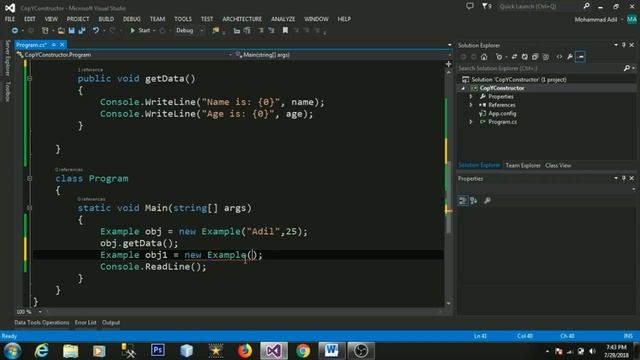Open the Data Tools Operations tab
Image resolution: width=640 pixels, height=360 pixels.
coord(42,323)
